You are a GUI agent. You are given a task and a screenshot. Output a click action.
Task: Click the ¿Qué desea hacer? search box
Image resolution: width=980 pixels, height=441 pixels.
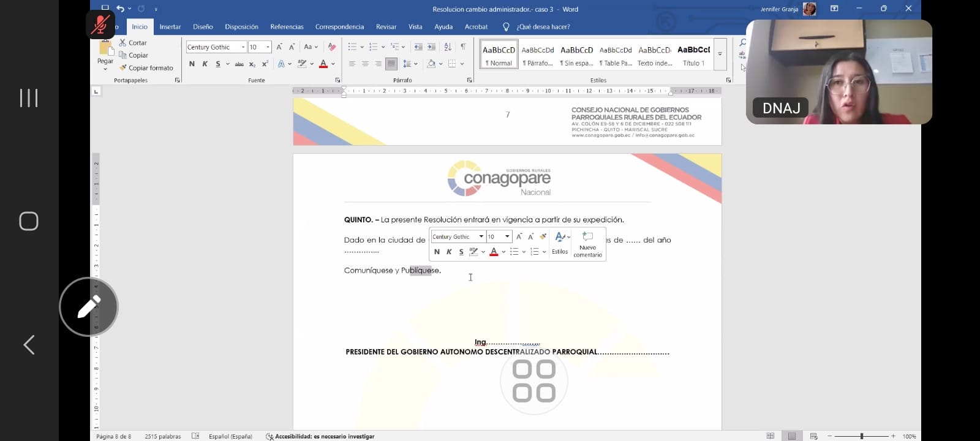pos(543,27)
